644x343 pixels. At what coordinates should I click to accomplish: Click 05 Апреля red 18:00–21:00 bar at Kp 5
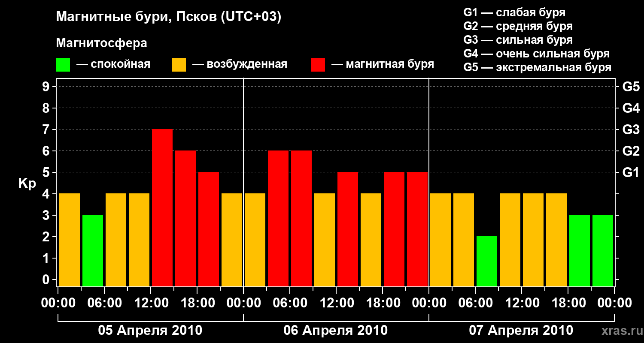click(209, 229)
